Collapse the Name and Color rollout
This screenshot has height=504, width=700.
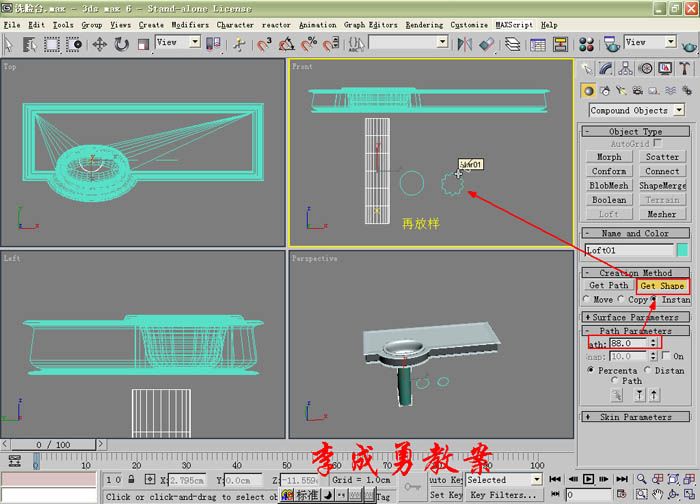[x=636, y=233]
